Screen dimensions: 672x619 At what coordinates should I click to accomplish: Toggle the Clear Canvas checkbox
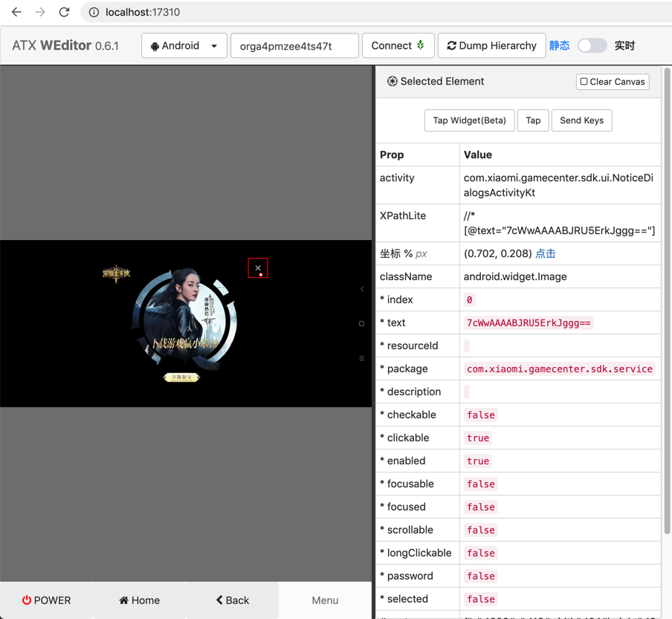click(613, 82)
